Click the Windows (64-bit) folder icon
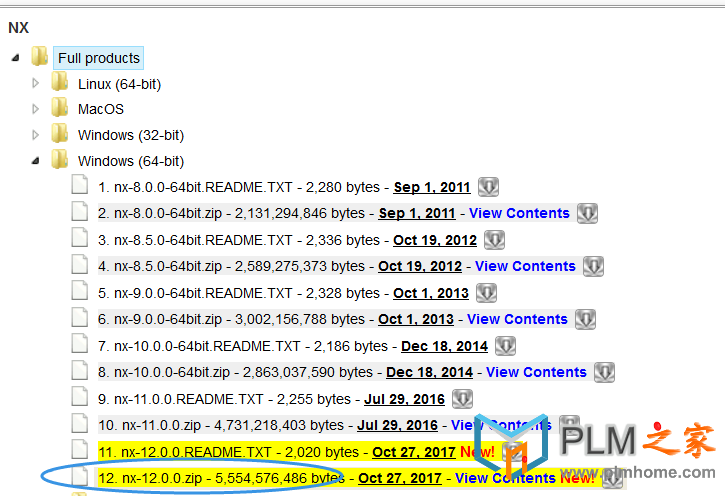The height and width of the screenshot is (496, 725). 60,159
